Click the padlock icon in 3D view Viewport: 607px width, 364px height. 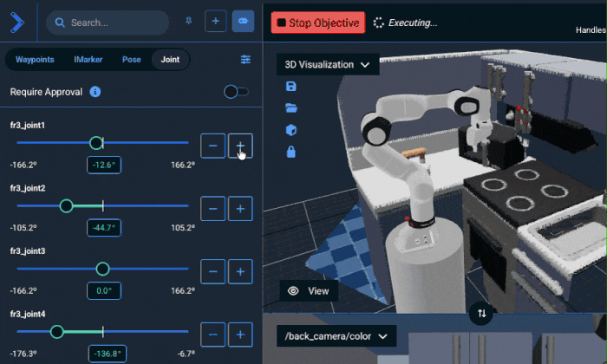pos(291,152)
